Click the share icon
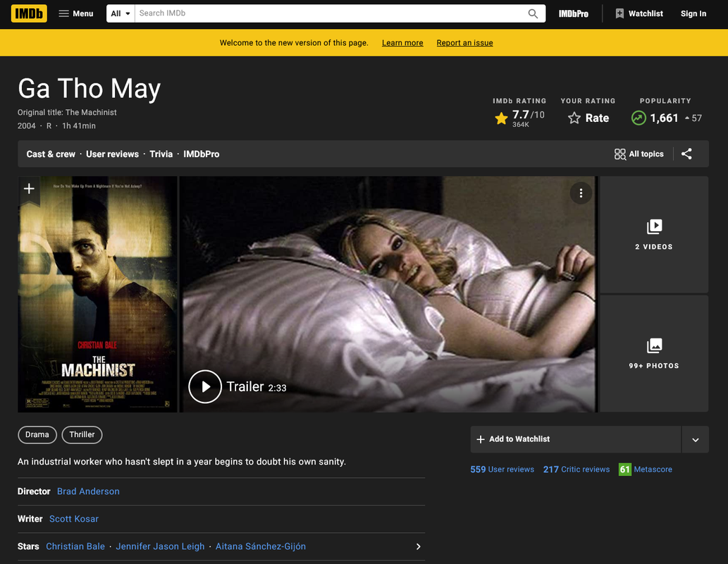Viewport: 728px width, 564px height. tap(686, 154)
